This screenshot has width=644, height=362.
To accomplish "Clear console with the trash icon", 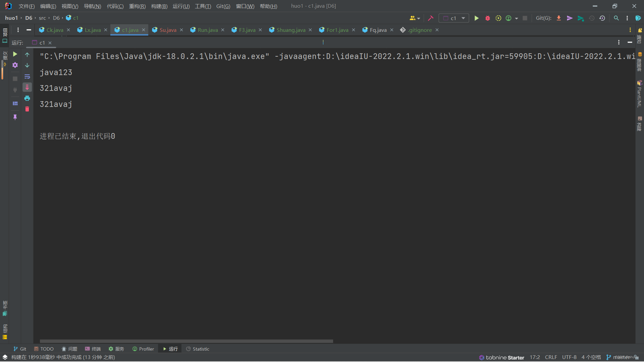I will click(x=27, y=109).
